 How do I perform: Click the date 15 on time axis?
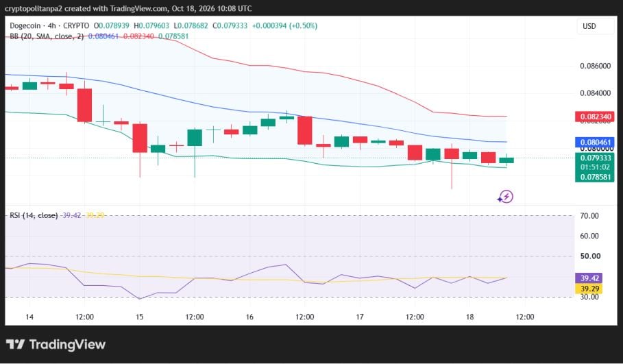tap(139, 317)
